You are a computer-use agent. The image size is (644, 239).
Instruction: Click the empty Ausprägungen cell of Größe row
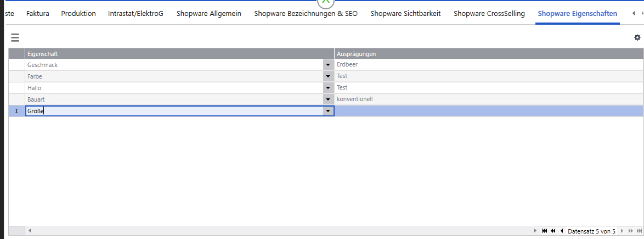point(489,110)
